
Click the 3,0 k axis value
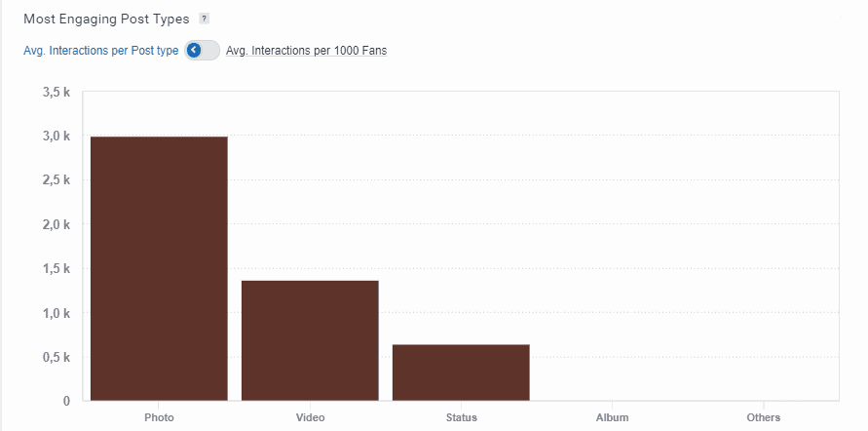pos(57,136)
